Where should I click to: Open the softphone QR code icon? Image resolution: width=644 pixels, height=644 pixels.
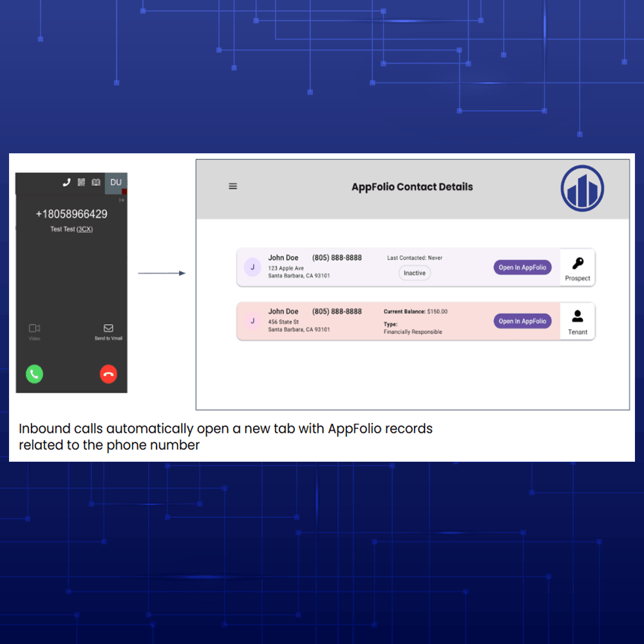(81, 182)
